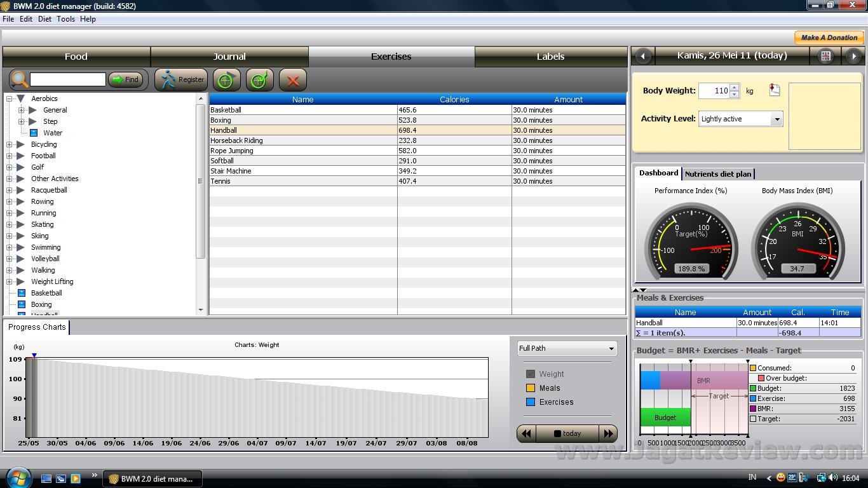Sort exercises by Calories column header
This screenshot has height=488, width=868.
click(454, 99)
